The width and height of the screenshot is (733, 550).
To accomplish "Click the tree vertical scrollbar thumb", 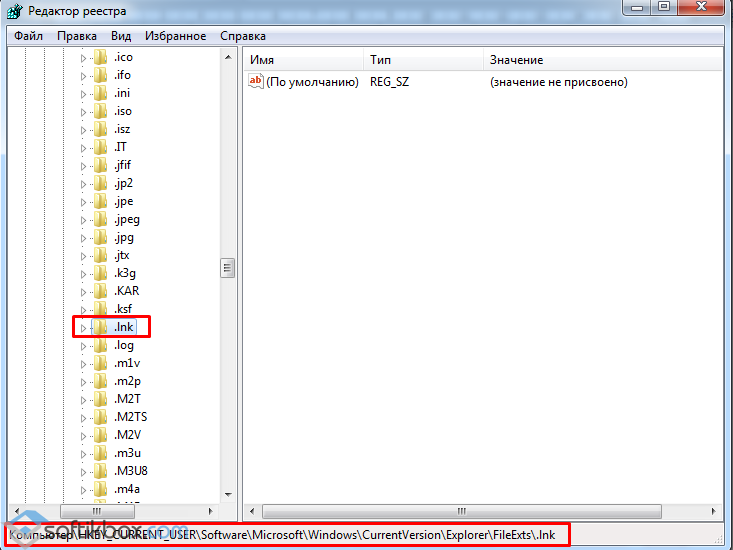I will click(x=228, y=268).
